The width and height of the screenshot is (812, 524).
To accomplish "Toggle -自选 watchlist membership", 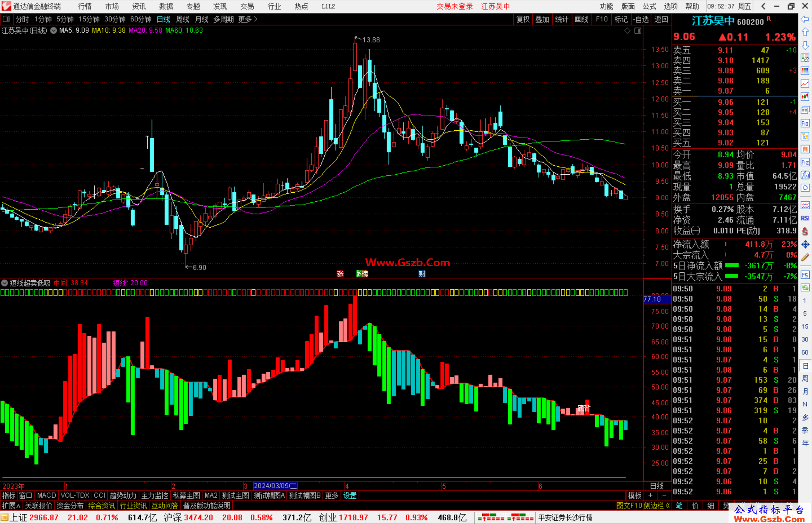I will pyautogui.click(x=641, y=19).
